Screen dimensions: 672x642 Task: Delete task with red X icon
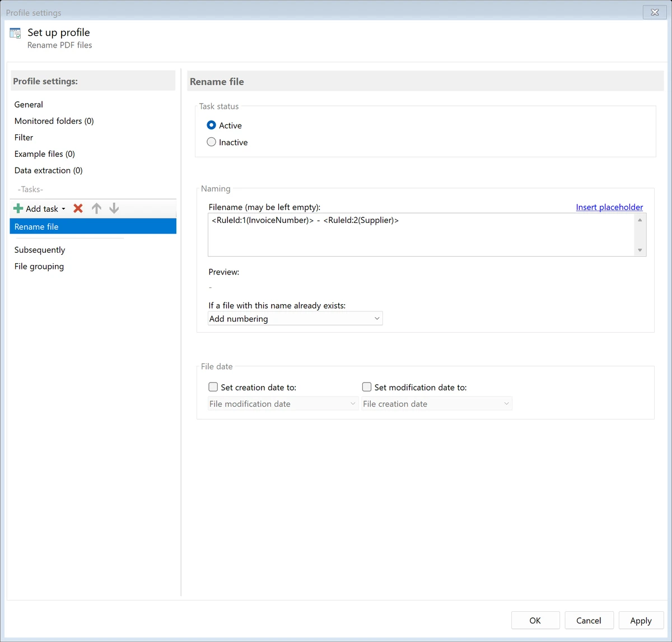coord(78,208)
